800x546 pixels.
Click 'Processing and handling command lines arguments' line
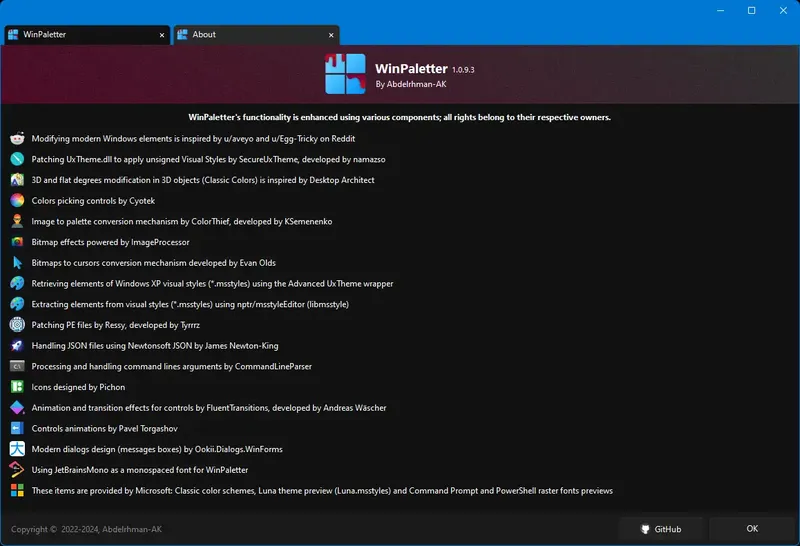(x=171, y=366)
